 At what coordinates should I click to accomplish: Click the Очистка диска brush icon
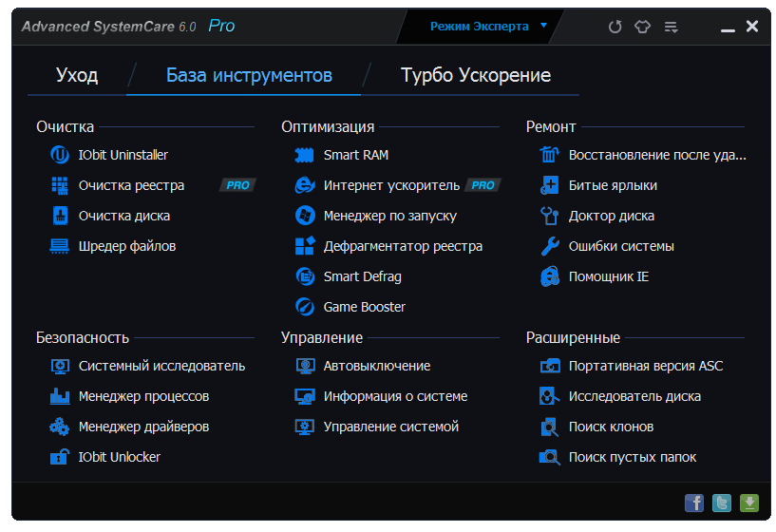pos(60,216)
